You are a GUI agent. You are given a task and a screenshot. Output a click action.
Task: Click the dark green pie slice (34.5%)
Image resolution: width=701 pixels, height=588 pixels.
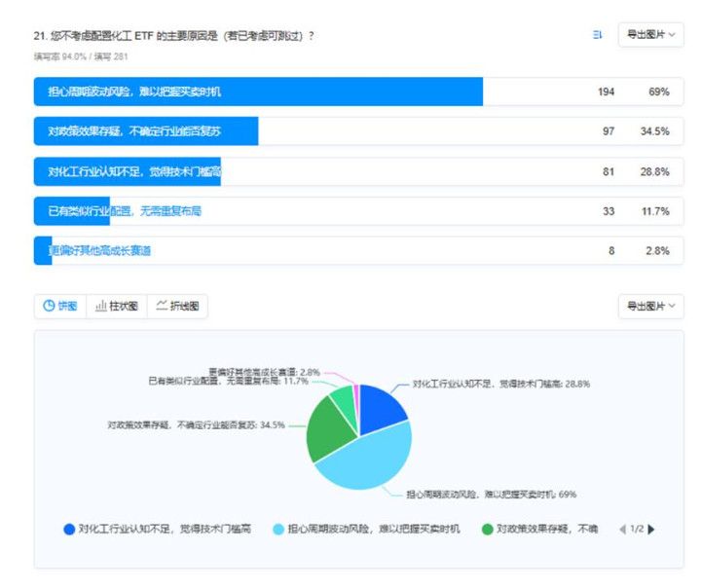(x=329, y=431)
